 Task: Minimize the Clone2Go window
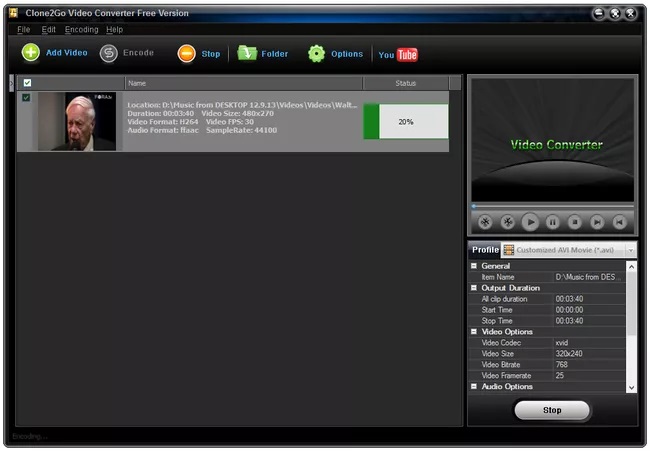point(599,14)
